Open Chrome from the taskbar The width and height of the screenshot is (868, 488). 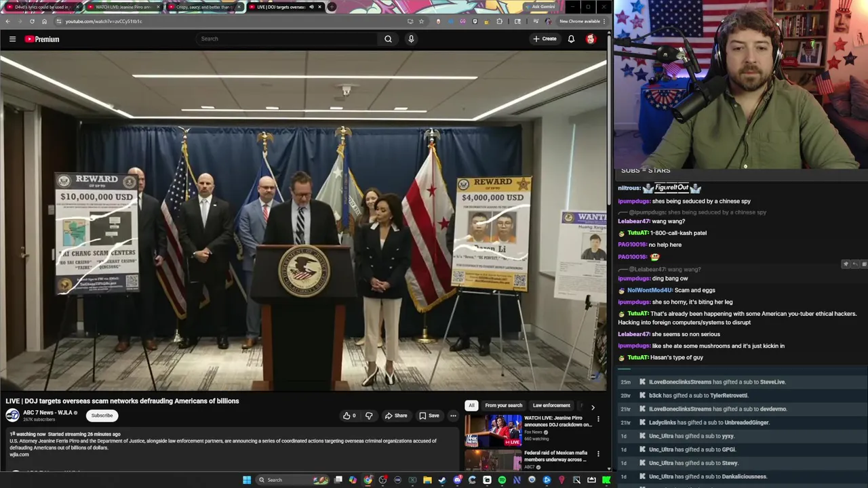click(368, 480)
